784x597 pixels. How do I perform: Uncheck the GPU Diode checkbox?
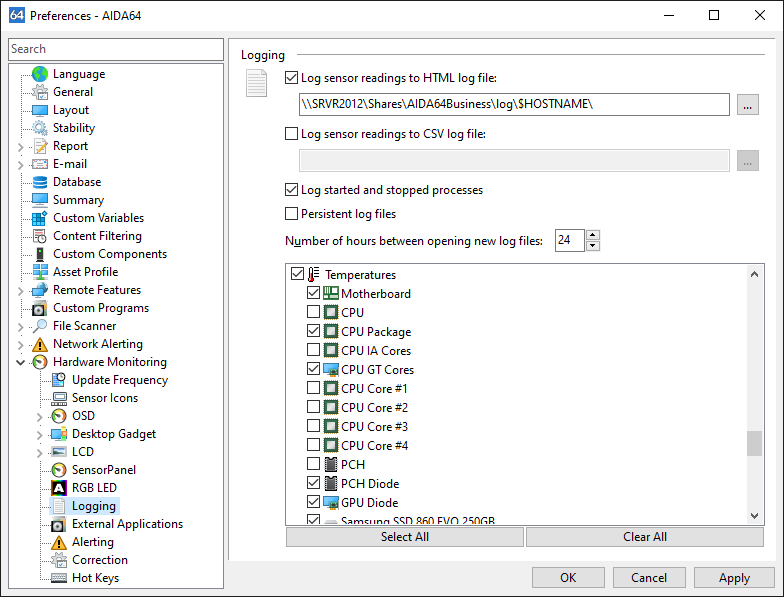click(x=314, y=502)
